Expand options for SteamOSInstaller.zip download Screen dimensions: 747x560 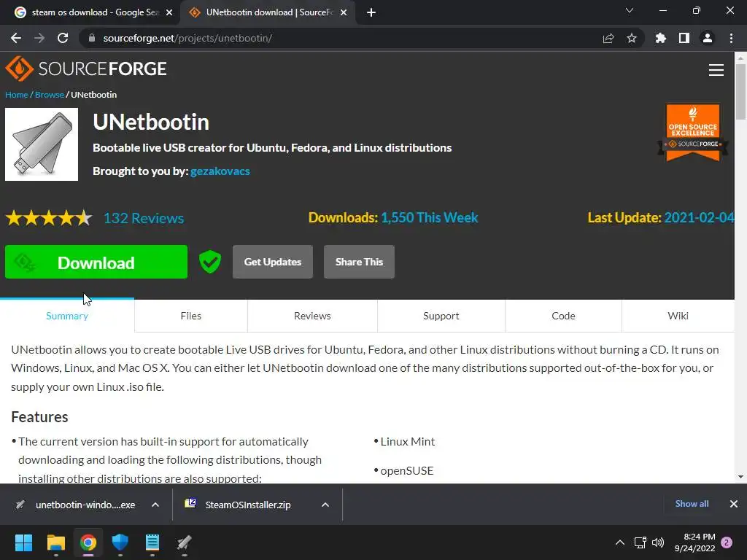325,505
